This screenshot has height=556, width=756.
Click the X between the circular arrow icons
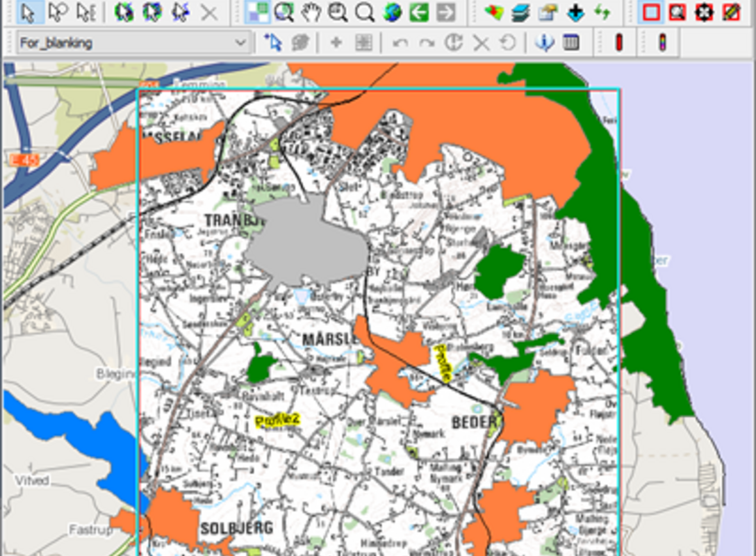[x=481, y=42]
